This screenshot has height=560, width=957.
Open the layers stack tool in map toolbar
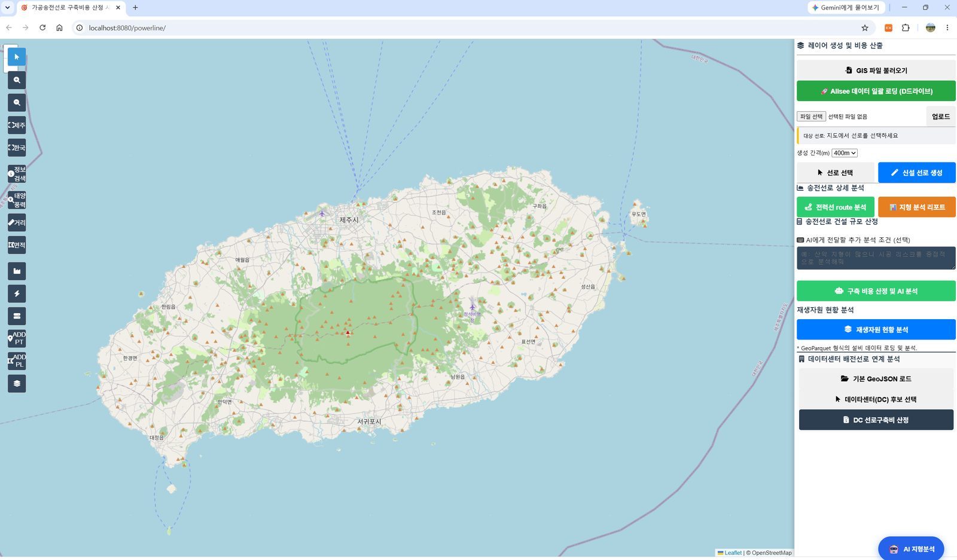17,384
